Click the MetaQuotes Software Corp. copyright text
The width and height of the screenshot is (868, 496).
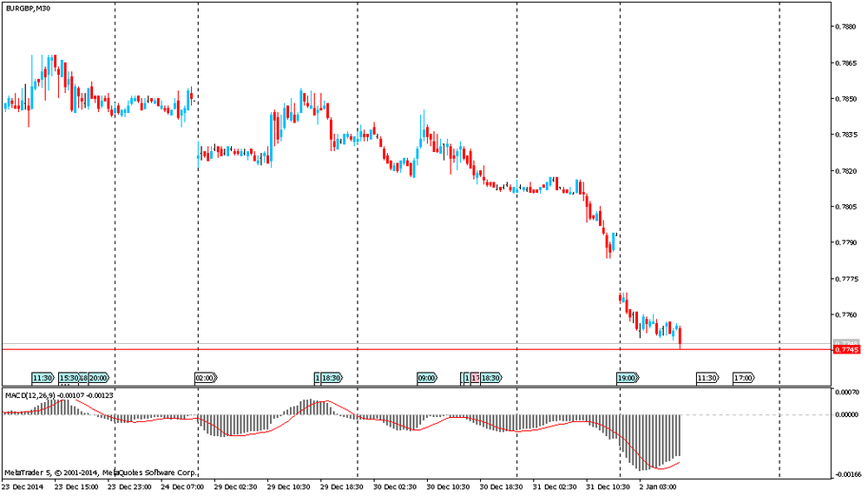tap(148, 473)
